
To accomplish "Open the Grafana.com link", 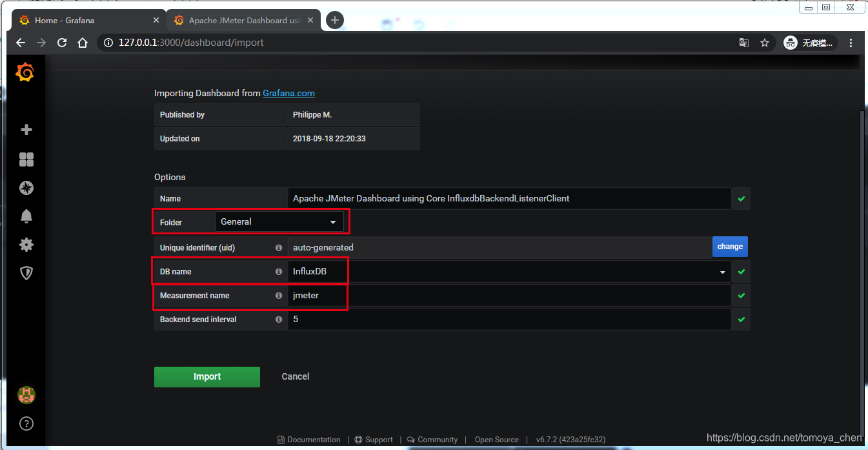I will [x=288, y=93].
